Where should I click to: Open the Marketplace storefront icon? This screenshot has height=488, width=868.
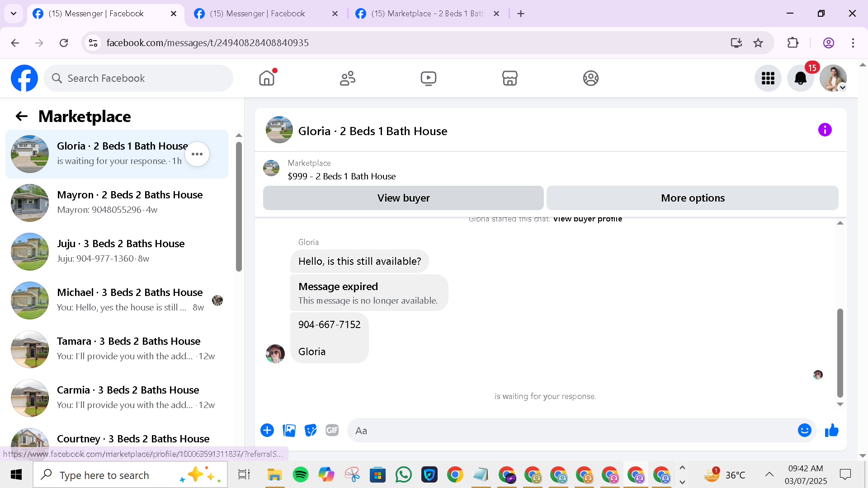[x=509, y=78]
